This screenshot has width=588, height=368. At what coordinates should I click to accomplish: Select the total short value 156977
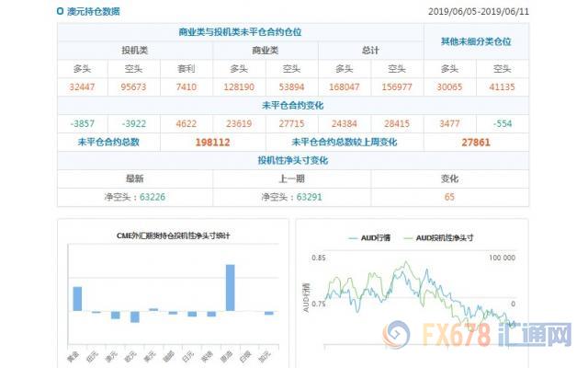[397, 87]
